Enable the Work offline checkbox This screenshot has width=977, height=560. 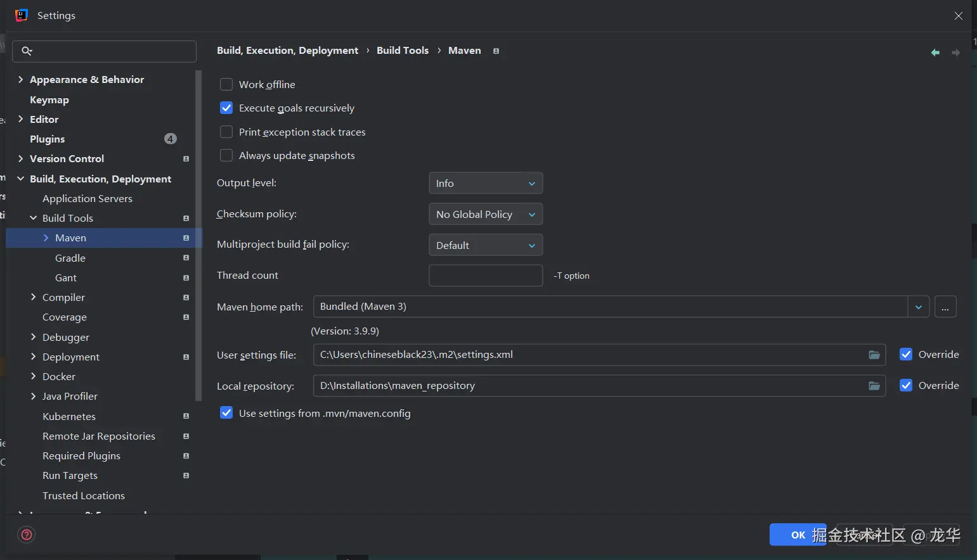click(226, 84)
